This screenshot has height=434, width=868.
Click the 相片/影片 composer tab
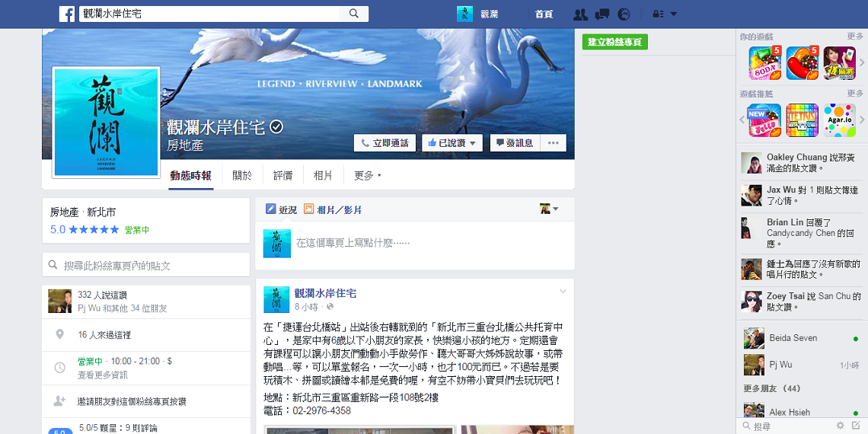click(x=333, y=210)
